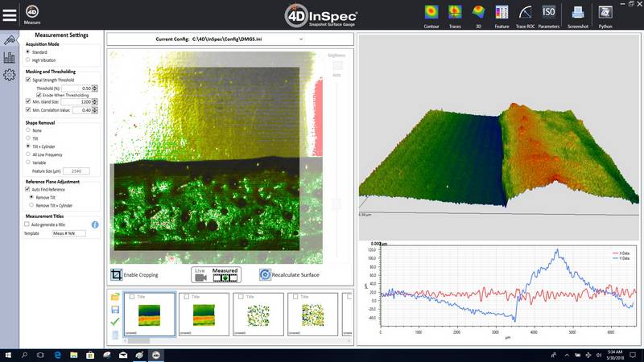Open Task View on taskbar

(41, 355)
